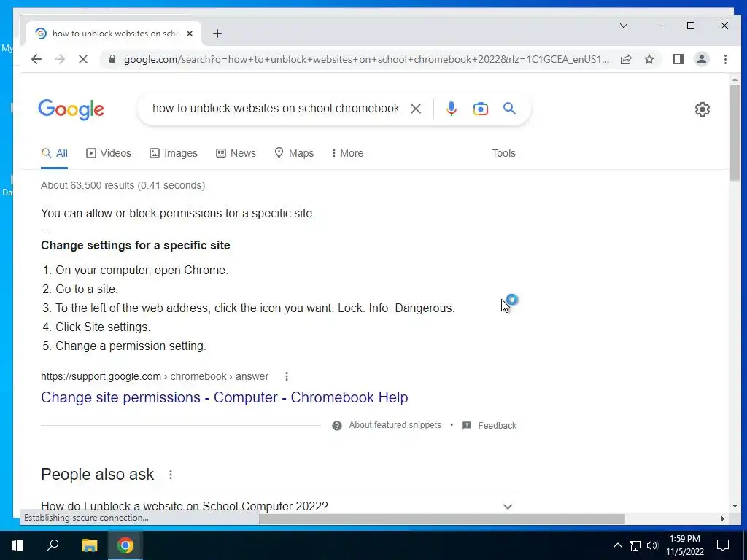Switch to Images results tab
747x560 pixels.
pyautogui.click(x=174, y=153)
